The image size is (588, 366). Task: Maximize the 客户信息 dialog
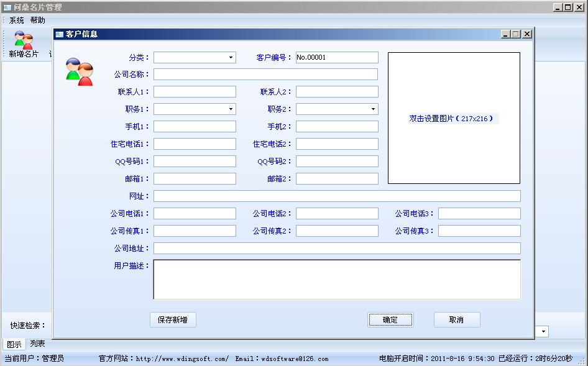tap(516, 34)
